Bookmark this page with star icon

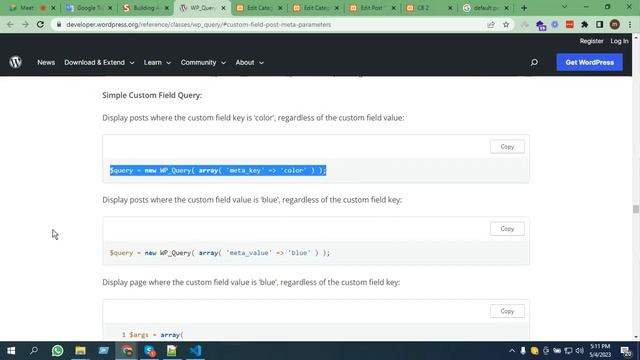(x=506, y=24)
